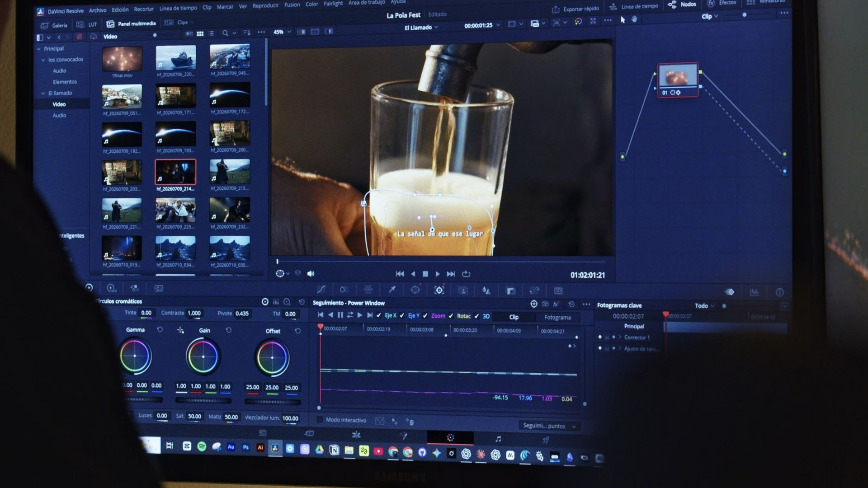Enable the Modo interactivo checkbox
The height and width of the screenshot is (488, 868).
click(320, 420)
